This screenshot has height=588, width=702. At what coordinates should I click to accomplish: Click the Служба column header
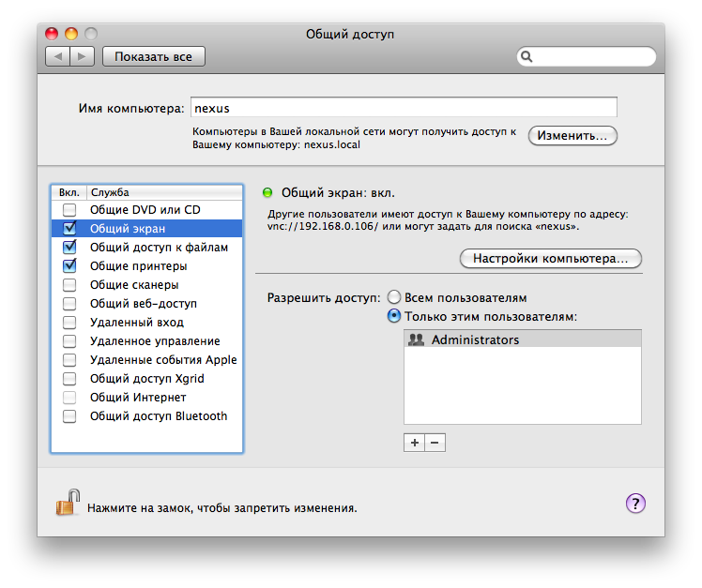click(164, 192)
